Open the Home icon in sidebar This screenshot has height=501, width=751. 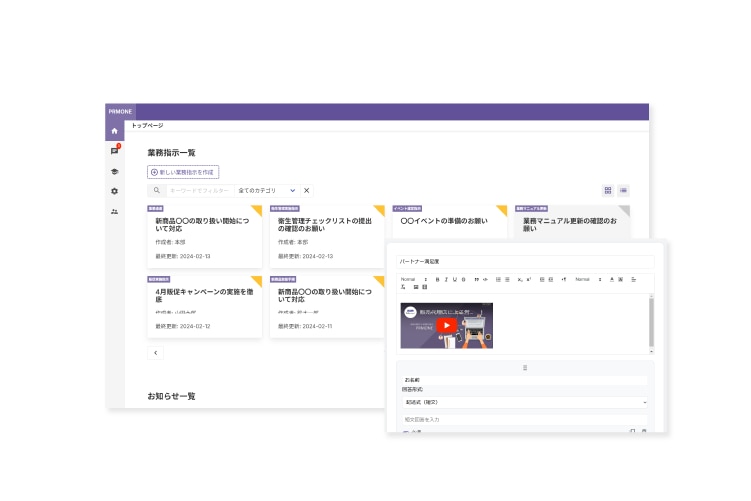115,131
